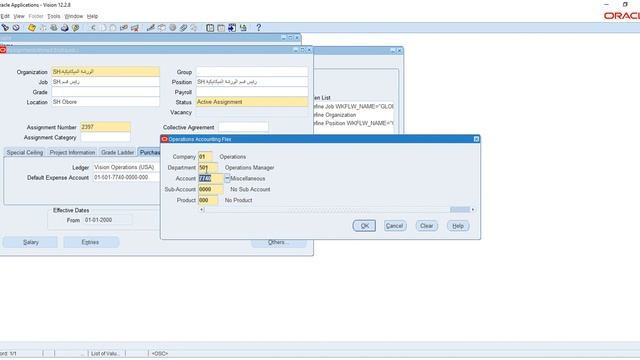Click OK in Operations Accounting Flex dialog

[364, 226]
